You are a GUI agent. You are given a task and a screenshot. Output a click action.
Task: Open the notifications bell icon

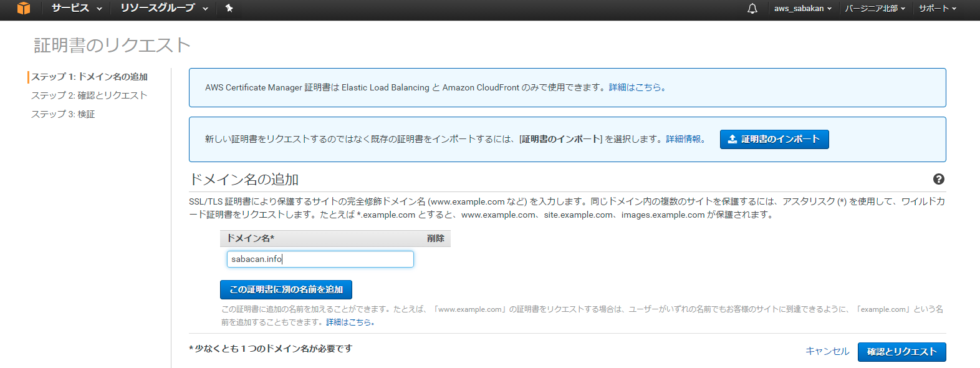pos(752,8)
